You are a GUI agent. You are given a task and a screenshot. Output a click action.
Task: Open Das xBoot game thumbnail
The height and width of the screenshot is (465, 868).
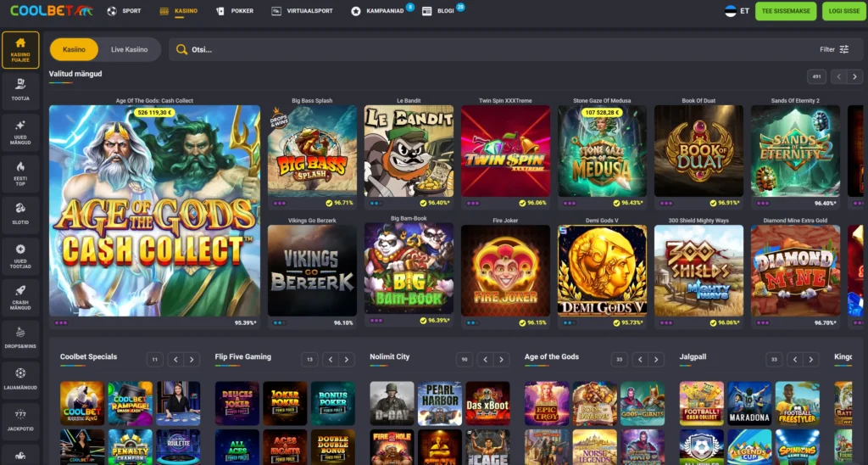pos(487,403)
